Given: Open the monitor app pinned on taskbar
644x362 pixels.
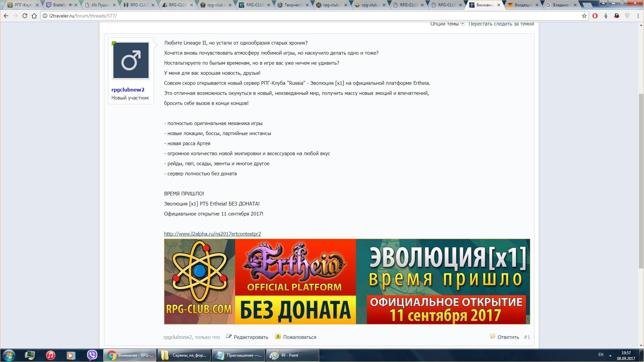Looking at the screenshot, I should pos(30,355).
